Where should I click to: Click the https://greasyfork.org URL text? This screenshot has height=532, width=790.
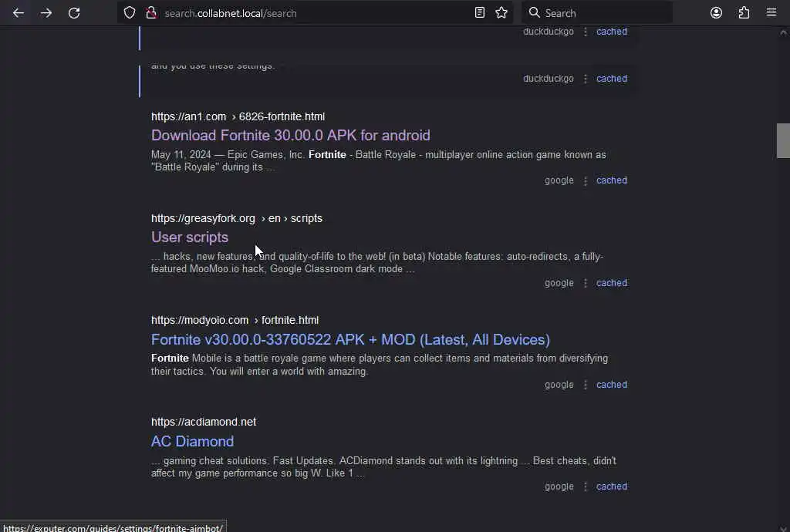tap(203, 218)
